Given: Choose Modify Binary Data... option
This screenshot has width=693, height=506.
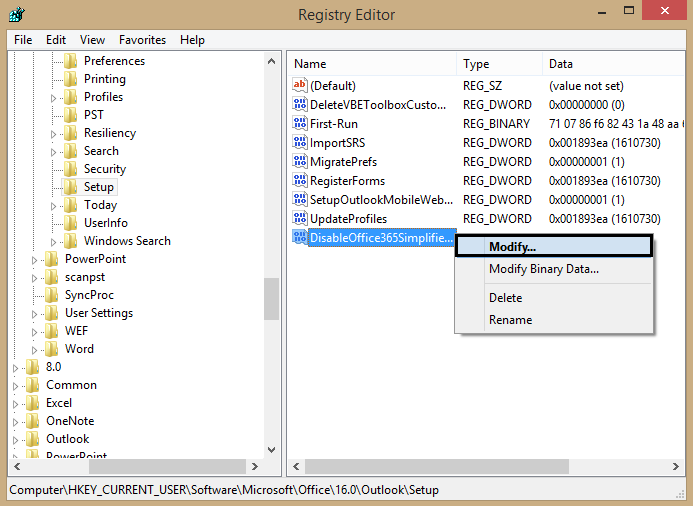Looking at the screenshot, I should point(554,269).
